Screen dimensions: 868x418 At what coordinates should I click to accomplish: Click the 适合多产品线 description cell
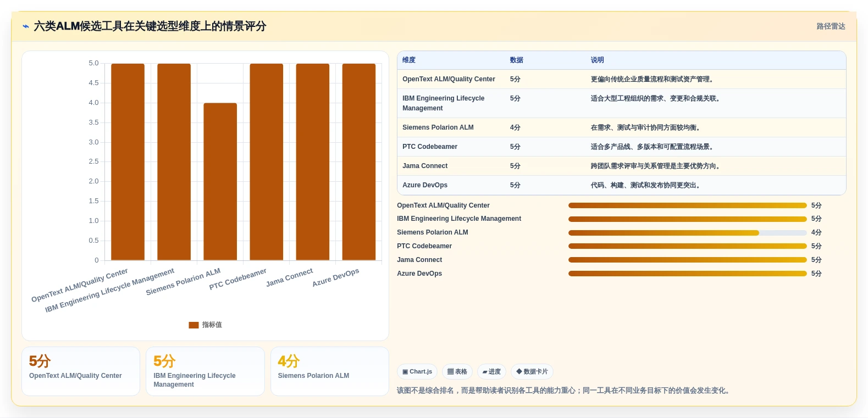[x=653, y=147]
